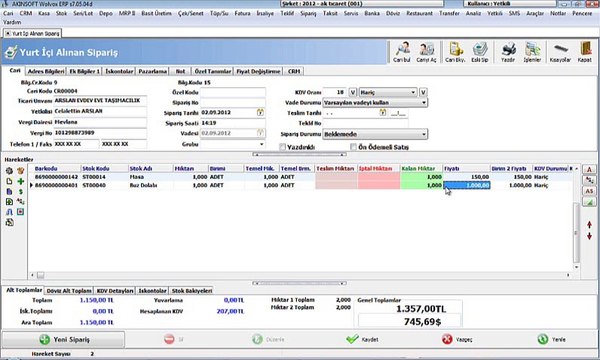Screen dimensions: 600x360
Task: Open the Vade Durumu dropdown
Action: coord(375,103)
